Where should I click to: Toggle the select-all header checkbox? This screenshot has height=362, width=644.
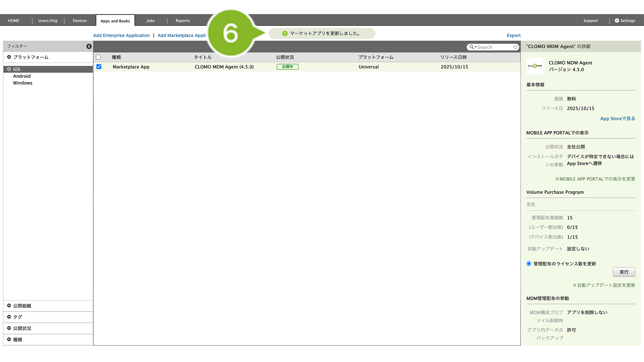pyautogui.click(x=98, y=57)
